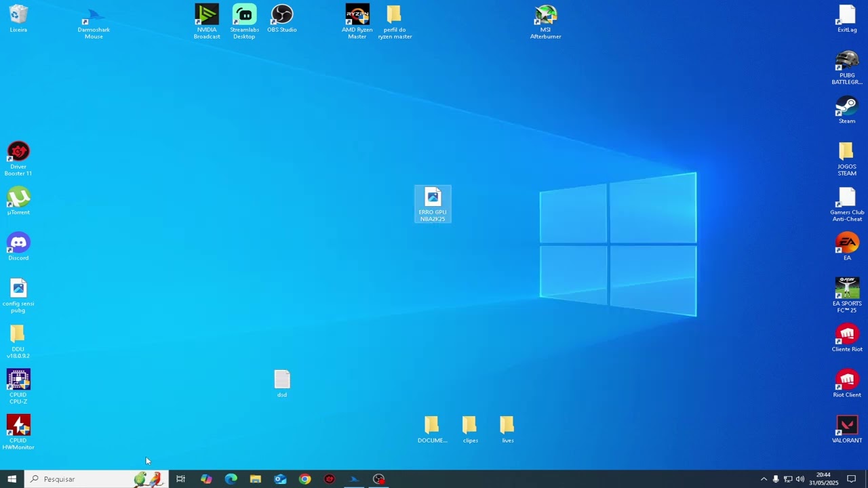Viewport: 868px width, 488px height.
Task: Select the Darmoshark Mouse shortcut
Action: point(94,22)
